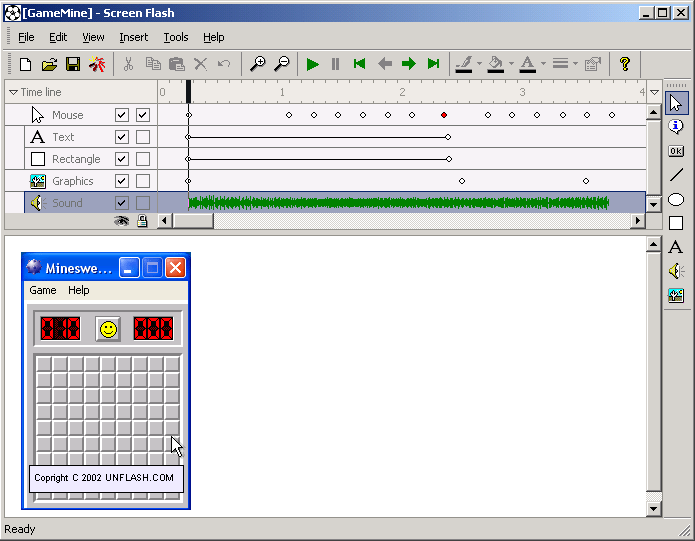Viewport: 695px width, 541px height.
Task: Toggle Graphics layer visibility checkbox
Action: click(122, 181)
